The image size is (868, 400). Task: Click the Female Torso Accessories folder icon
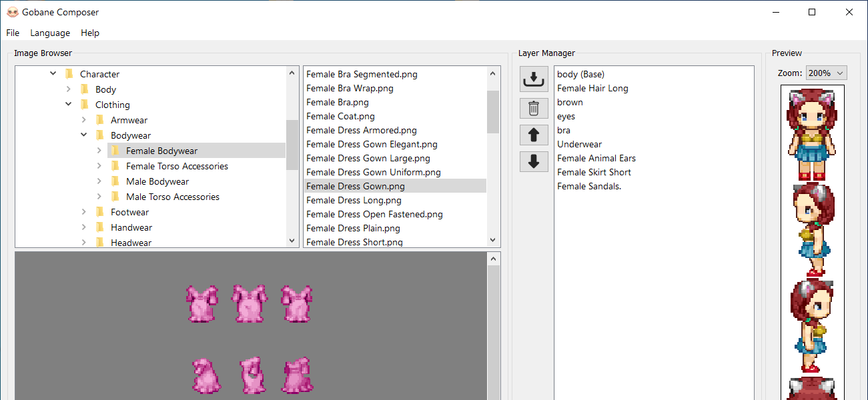coord(115,166)
